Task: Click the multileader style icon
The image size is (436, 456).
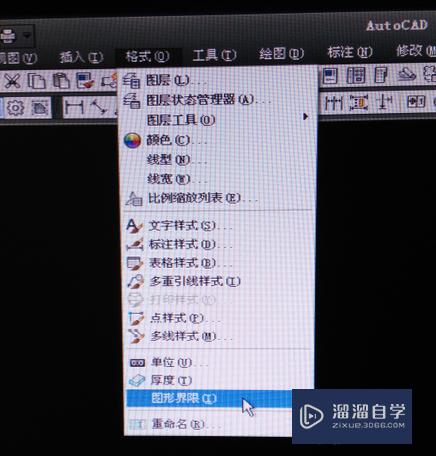Action: pyautogui.click(x=135, y=282)
